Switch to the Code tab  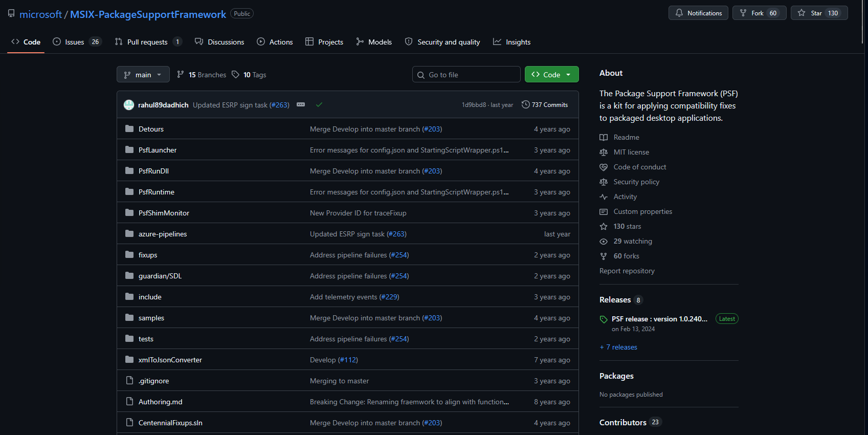click(x=26, y=42)
